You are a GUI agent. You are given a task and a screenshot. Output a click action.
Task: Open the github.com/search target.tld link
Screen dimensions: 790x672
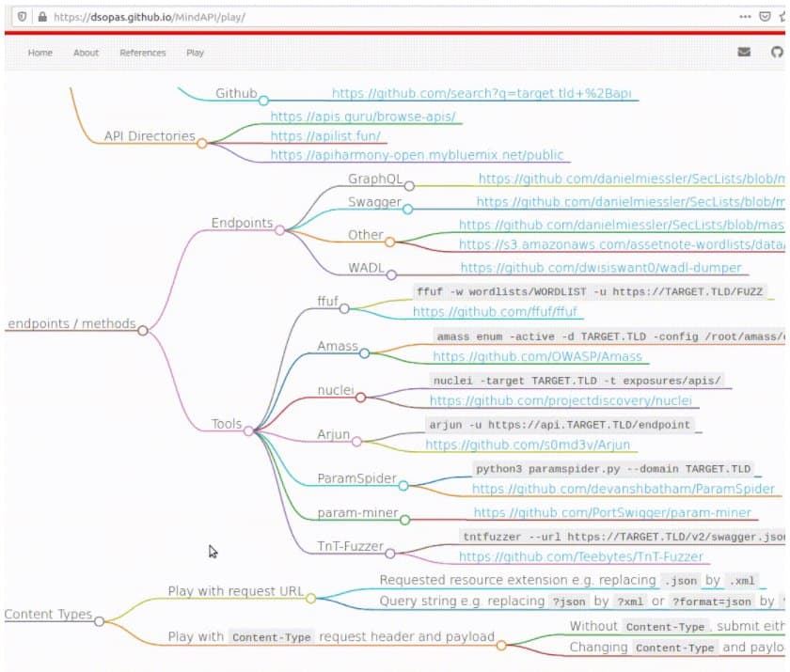pyautogui.click(x=482, y=93)
